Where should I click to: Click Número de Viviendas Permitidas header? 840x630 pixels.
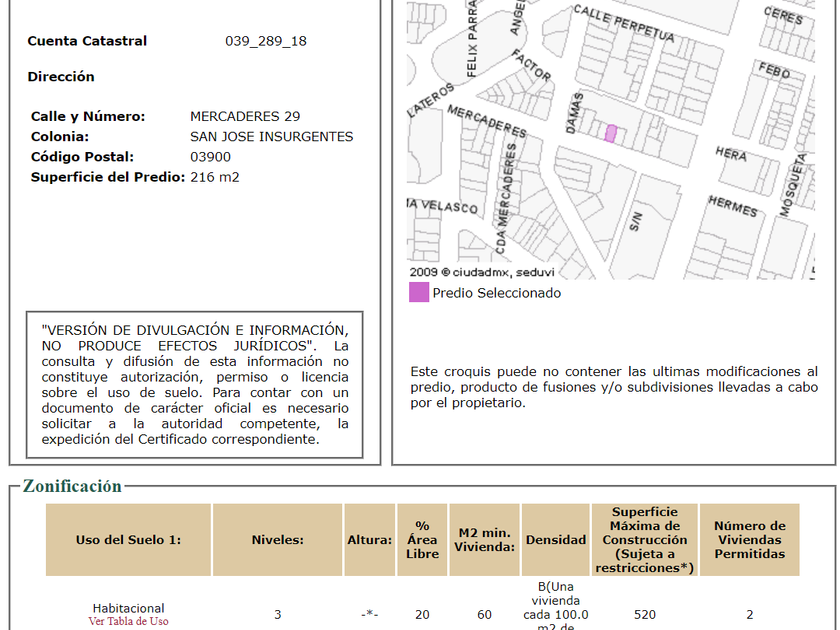click(x=749, y=540)
